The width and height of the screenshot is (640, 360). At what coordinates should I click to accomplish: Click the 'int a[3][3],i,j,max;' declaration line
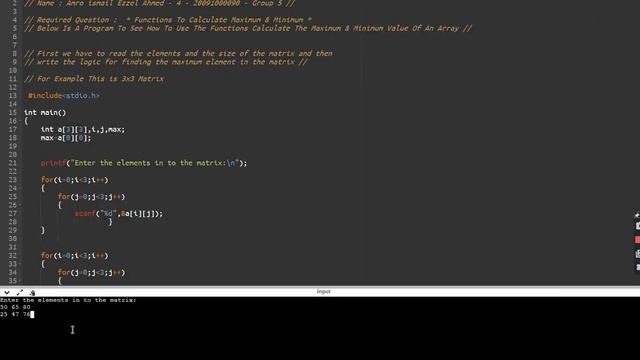(x=83, y=129)
